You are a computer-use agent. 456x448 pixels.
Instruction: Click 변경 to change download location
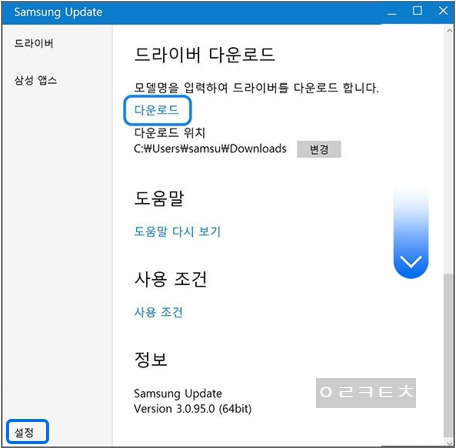tap(319, 149)
